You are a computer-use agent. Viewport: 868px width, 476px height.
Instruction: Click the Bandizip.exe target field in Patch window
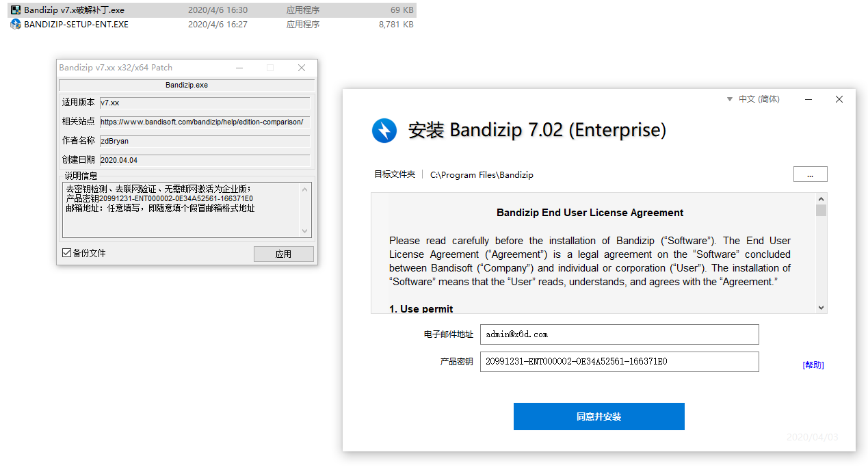point(187,85)
